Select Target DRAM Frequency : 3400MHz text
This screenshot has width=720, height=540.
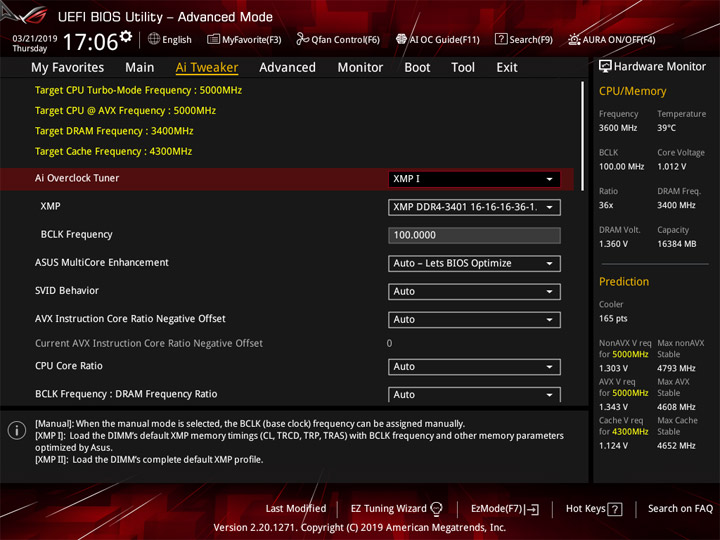pyautogui.click(x=114, y=131)
